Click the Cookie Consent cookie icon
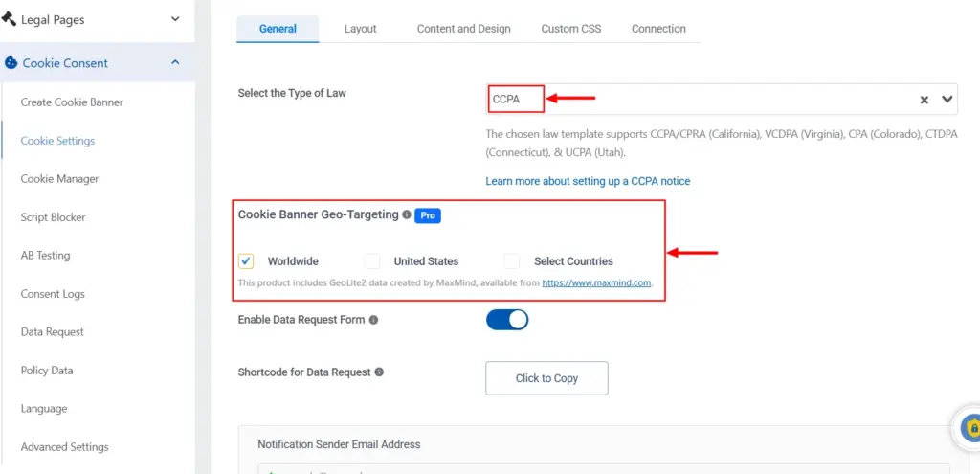Viewport: 980px width, 474px height. point(11,63)
